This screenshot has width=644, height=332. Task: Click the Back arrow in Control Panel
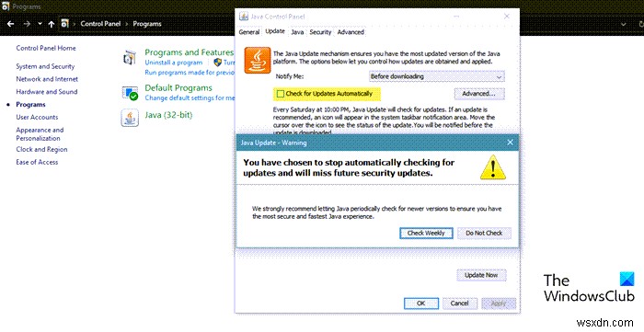click(11, 24)
